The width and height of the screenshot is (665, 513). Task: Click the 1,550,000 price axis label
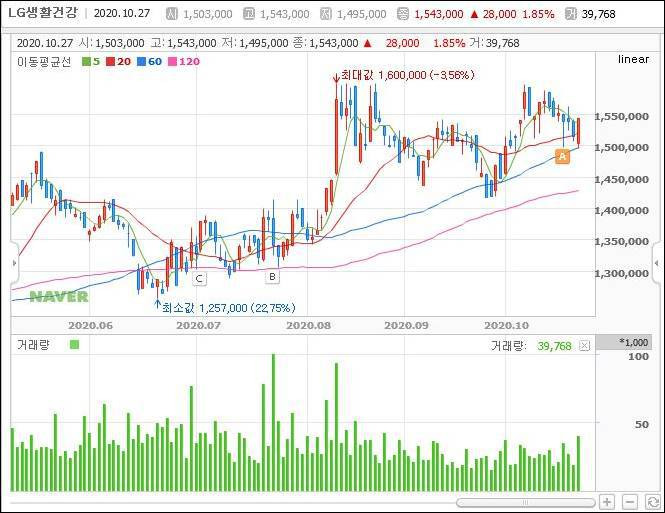click(x=622, y=117)
